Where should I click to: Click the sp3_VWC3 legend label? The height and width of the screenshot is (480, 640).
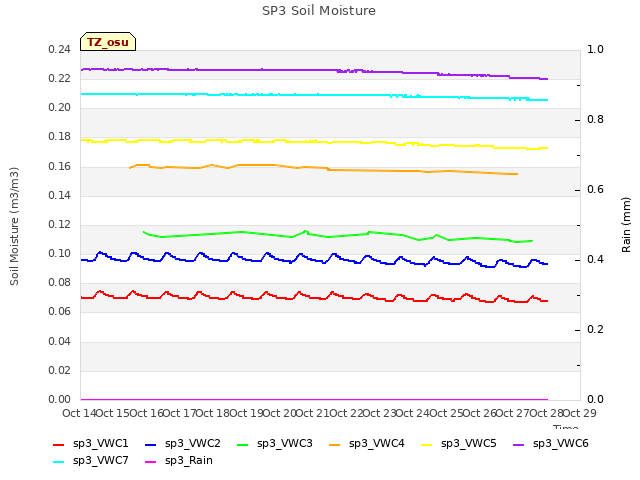tap(284, 443)
